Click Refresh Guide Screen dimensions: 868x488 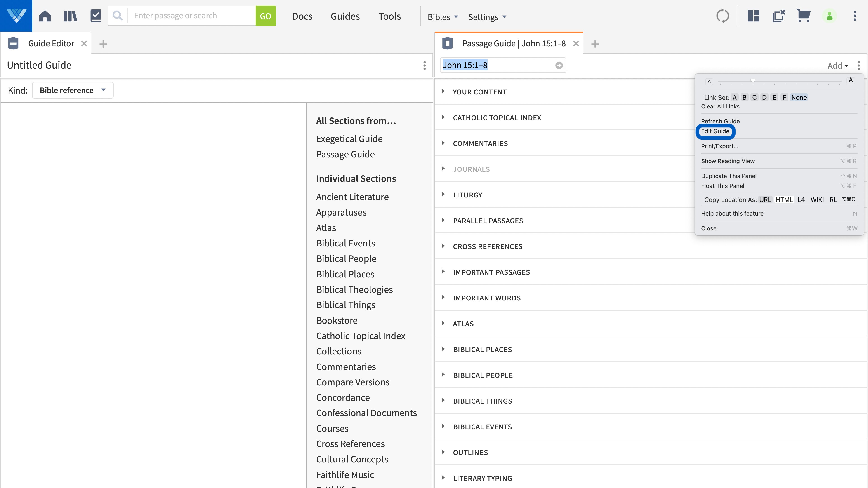(x=720, y=121)
